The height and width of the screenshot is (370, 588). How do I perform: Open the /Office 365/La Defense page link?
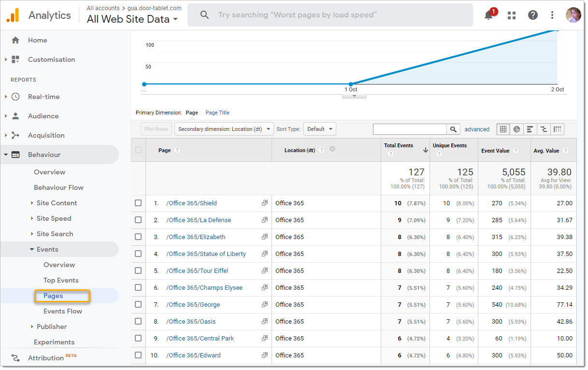(x=199, y=220)
